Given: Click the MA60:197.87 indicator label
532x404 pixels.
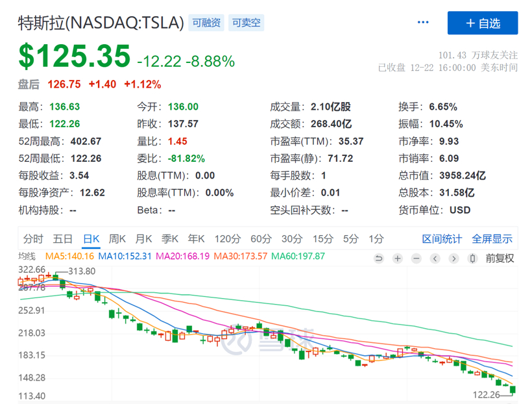Looking at the screenshot, I should (298, 257).
